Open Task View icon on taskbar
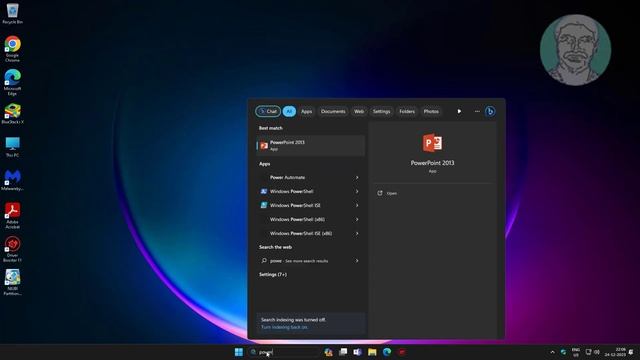This screenshot has height=360, width=640. coord(343,352)
